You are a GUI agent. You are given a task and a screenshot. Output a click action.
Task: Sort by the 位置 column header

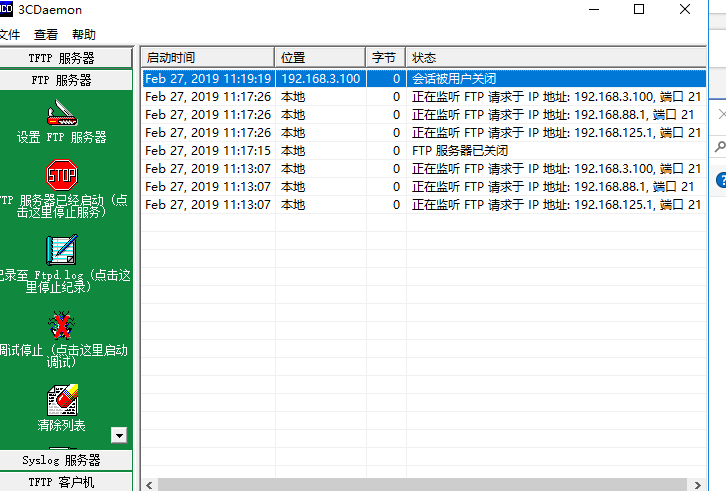tap(320, 58)
